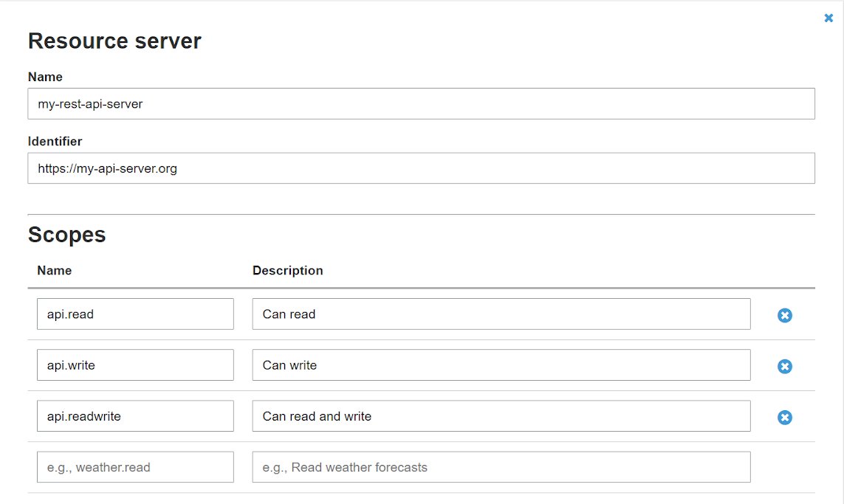
Task: Click the blue X beside Can read
Action: [784, 315]
